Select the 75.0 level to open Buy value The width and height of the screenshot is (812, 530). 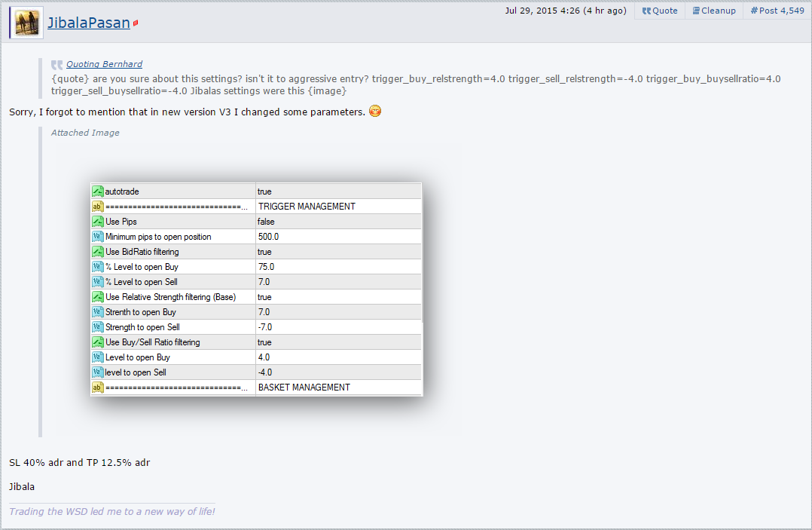(x=339, y=266)
